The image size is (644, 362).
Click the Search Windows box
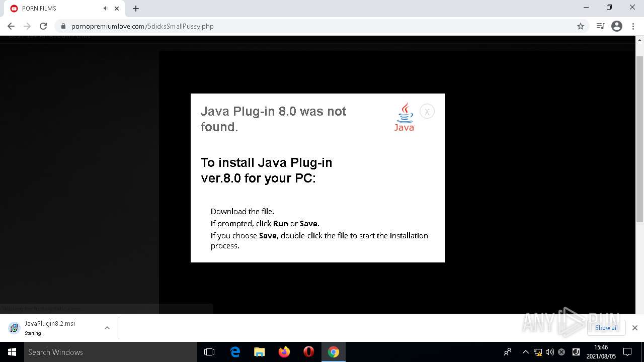111,352
